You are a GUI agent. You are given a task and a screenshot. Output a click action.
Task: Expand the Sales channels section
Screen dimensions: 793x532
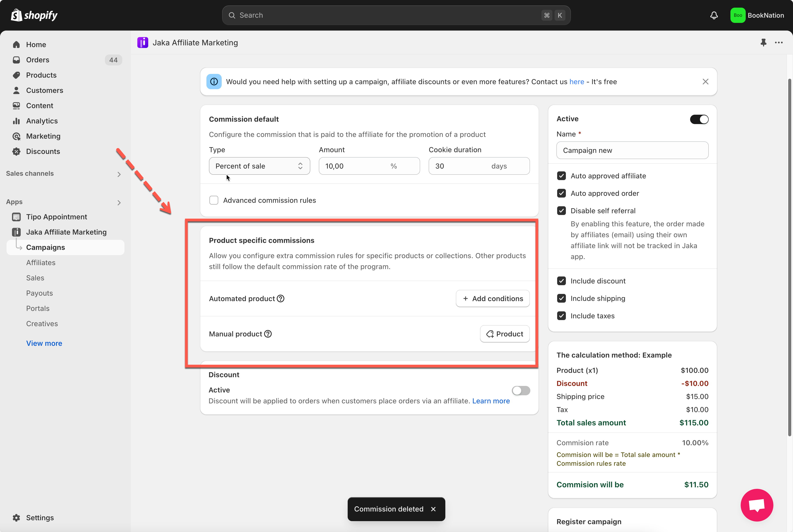(119, 174)
